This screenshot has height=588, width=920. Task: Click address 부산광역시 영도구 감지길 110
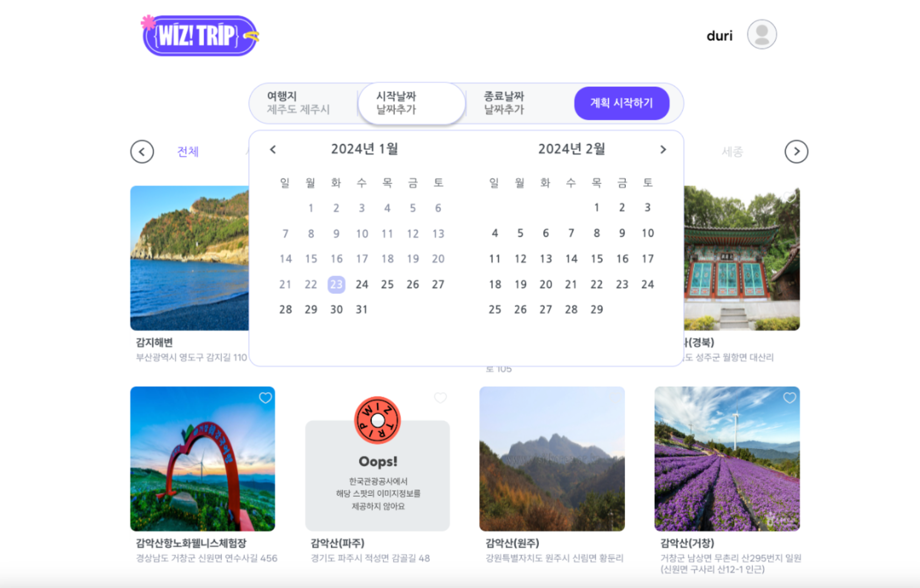tap(191, 357)
